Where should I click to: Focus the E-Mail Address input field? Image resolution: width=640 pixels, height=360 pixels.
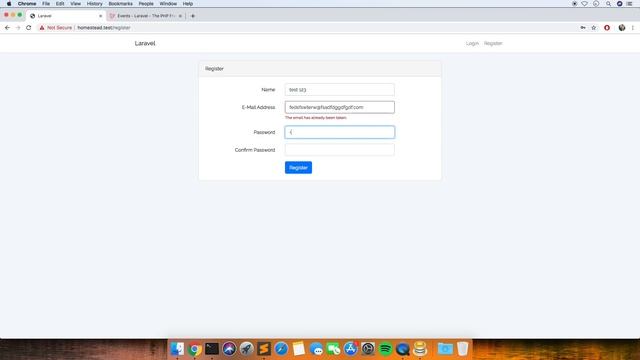coord(340,107)
